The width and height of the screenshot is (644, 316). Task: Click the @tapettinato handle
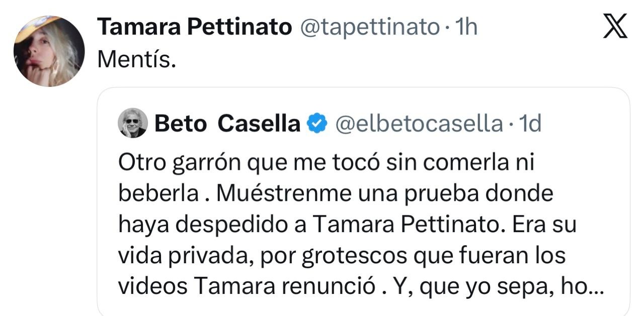pyautogui.click(x=370, y=27)
